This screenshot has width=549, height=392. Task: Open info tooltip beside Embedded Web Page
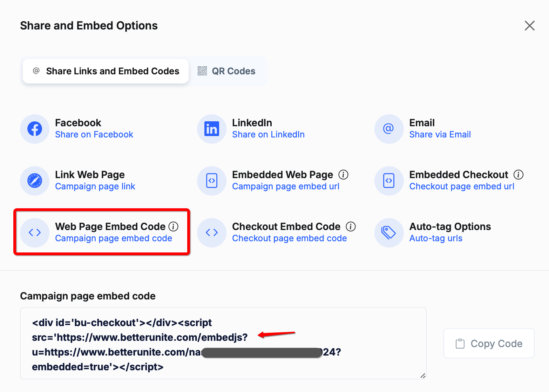coord(343,175)
